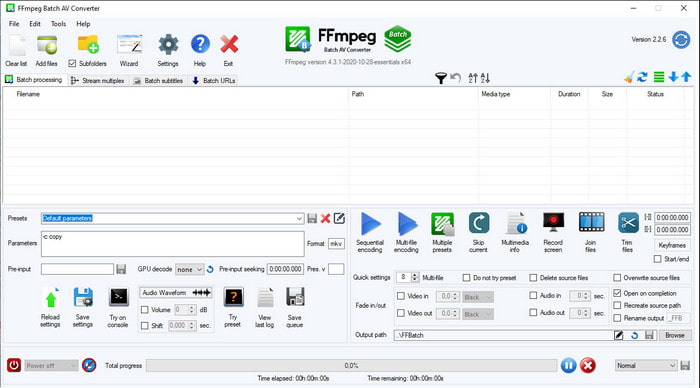Click the Audio Waveform button
700x388 pixels.
pos(176,292)
